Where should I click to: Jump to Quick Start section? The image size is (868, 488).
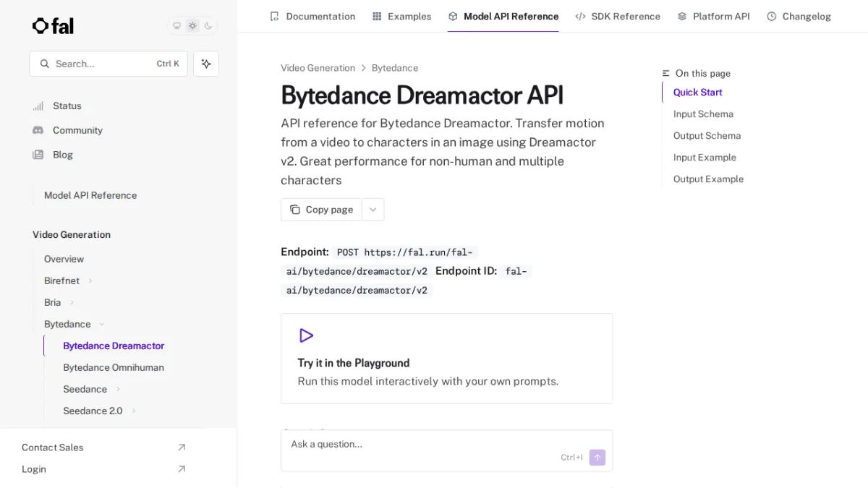697,92
